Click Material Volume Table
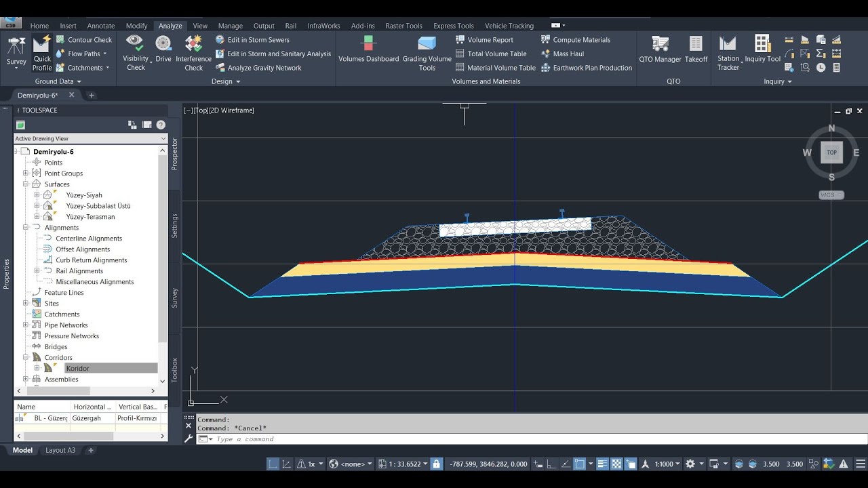The height and width of the screenshot is (488, 868). (x=496, y=68)
